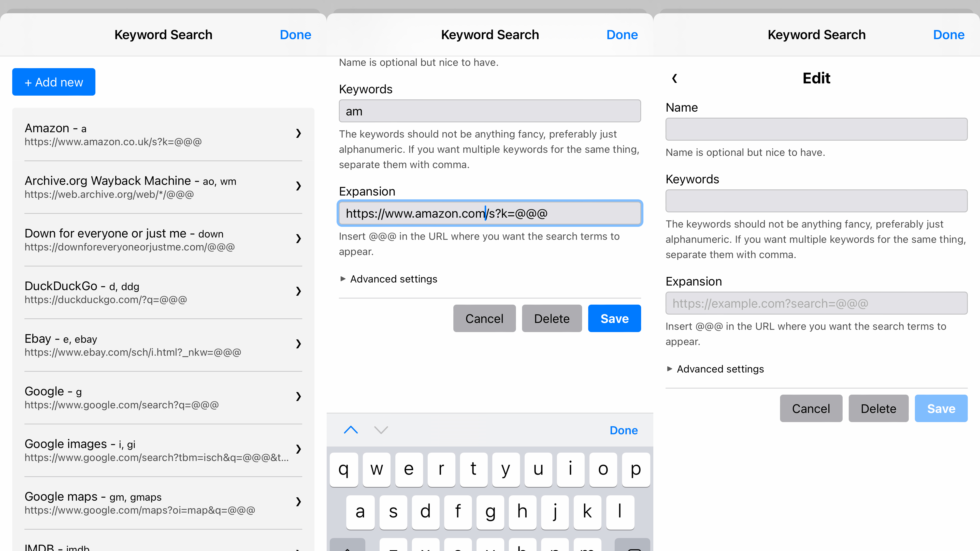Click Delete in the middle panel
Viewport: 980px width, 551px height.
[551, 318]
